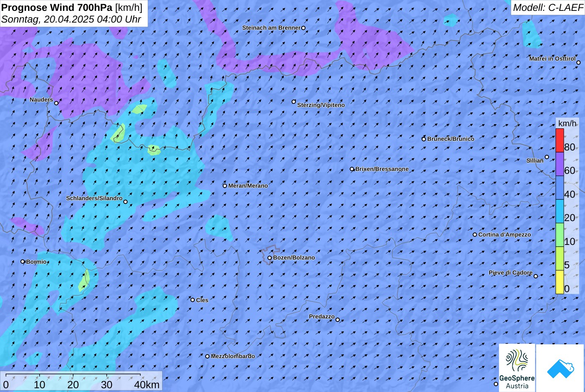
Task: Click the cyan 20 km/h legend swatch
Action: click(x=560, y=211)
